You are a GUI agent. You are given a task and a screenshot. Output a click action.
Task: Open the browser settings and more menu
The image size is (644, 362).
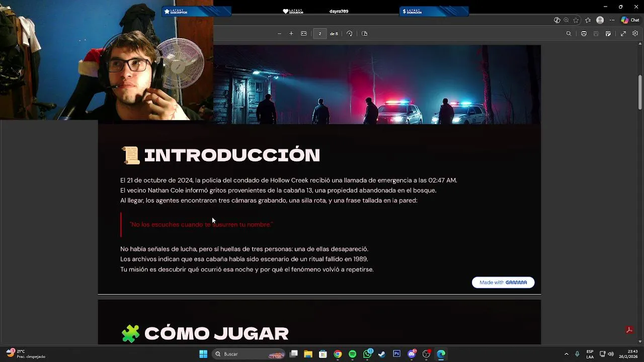point(612,20)
